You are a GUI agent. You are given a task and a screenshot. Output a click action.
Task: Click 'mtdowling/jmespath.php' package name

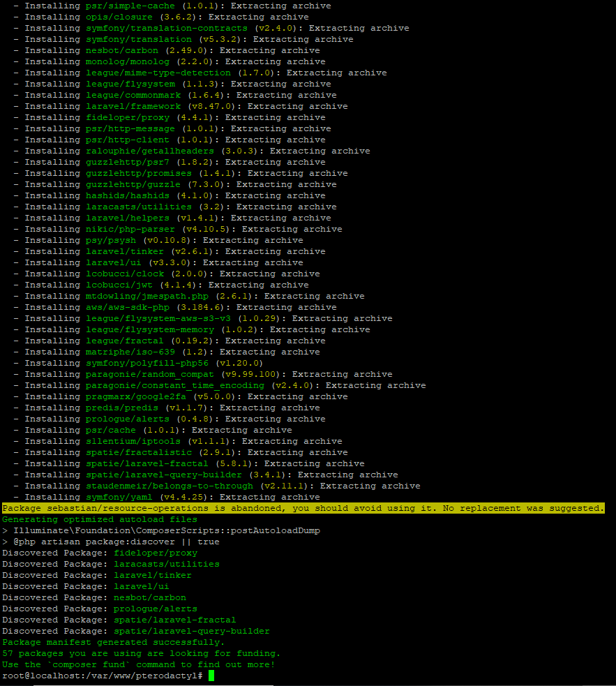pos(147,296)
